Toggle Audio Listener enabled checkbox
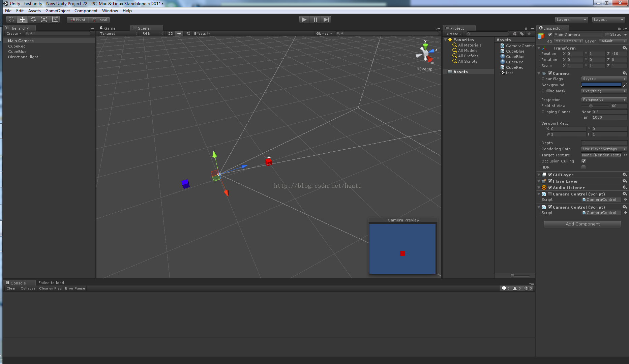Screen dimensions: 629x364 click(x=550, y=187)
